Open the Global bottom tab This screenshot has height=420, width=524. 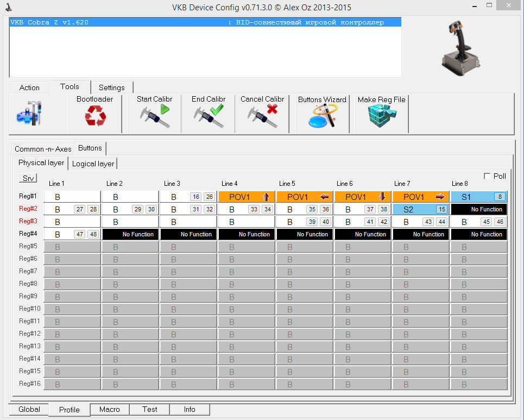29,409
